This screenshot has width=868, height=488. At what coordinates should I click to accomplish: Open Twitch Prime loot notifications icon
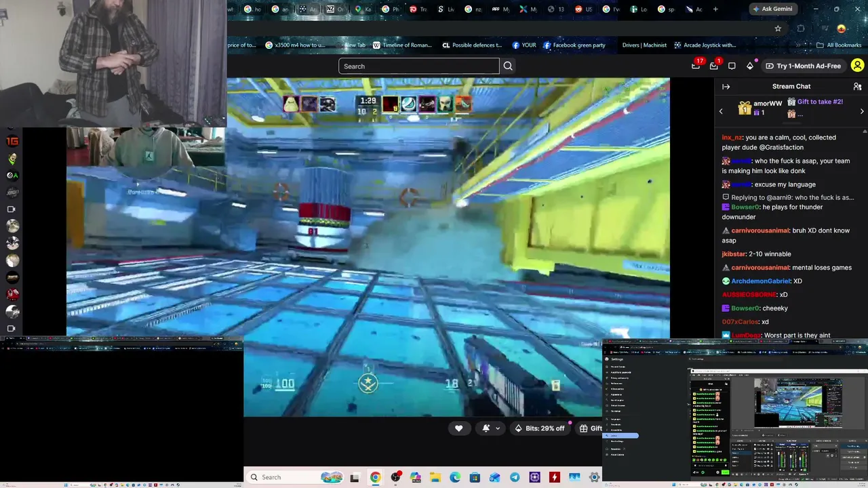pos(696,66)
